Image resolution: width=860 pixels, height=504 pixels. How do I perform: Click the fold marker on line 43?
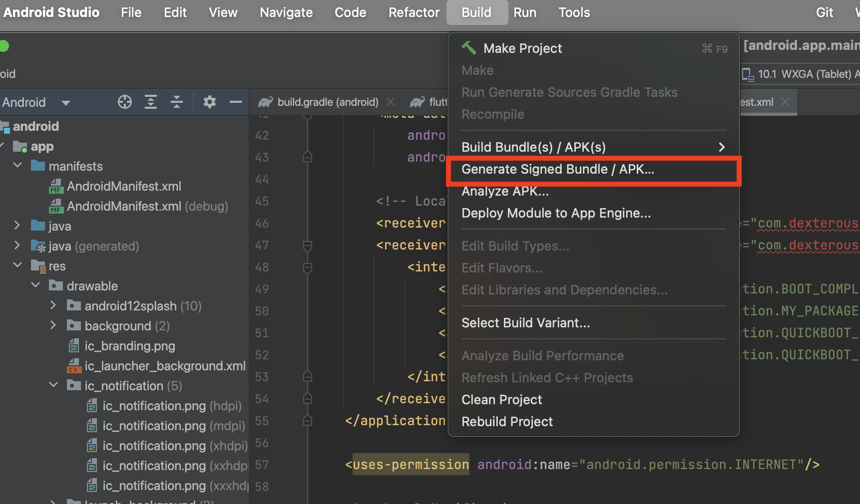[308, 157]
